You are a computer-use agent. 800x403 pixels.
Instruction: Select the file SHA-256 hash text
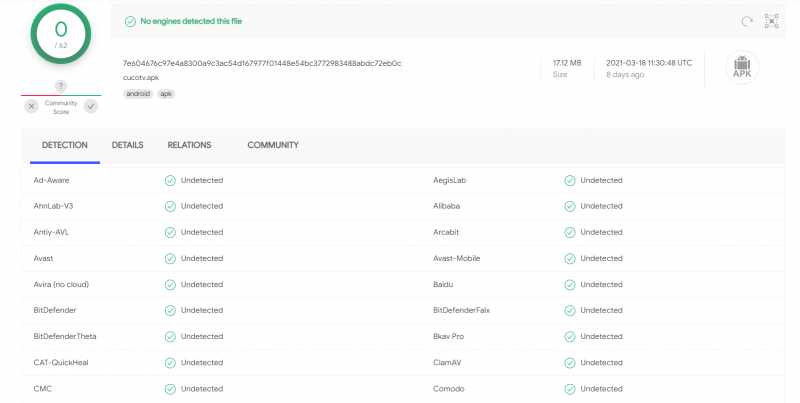click(x=262, y=63)
